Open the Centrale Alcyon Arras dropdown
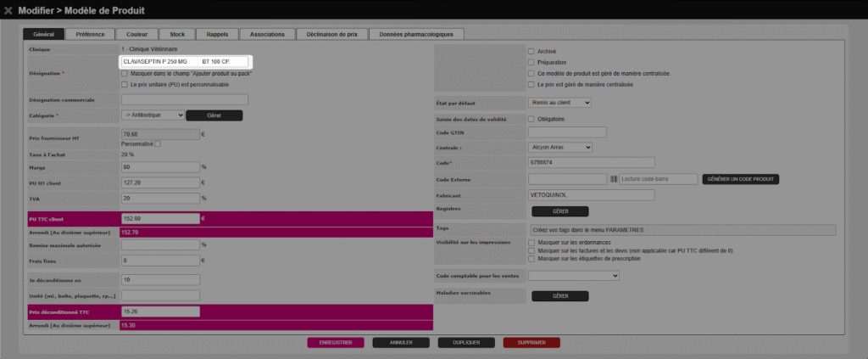This screenshot has height=359, width=868. point(559,147)
